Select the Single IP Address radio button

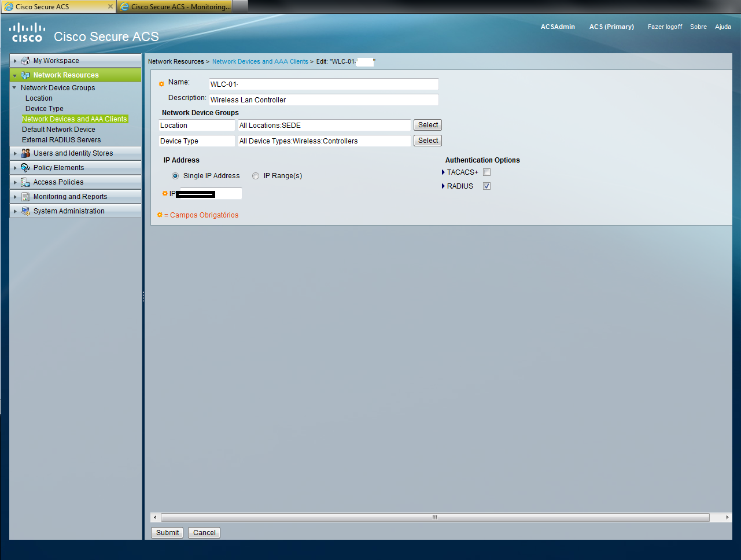175,176
